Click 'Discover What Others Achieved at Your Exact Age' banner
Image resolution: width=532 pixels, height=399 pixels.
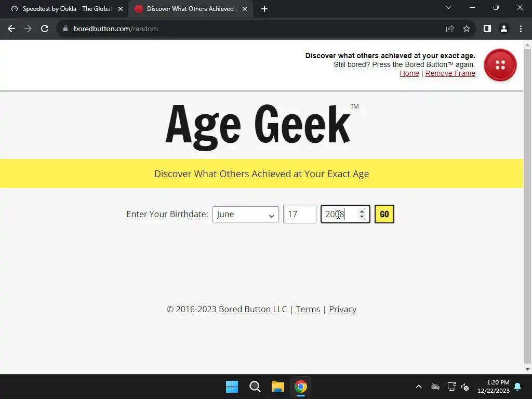(x=262, y=174)
